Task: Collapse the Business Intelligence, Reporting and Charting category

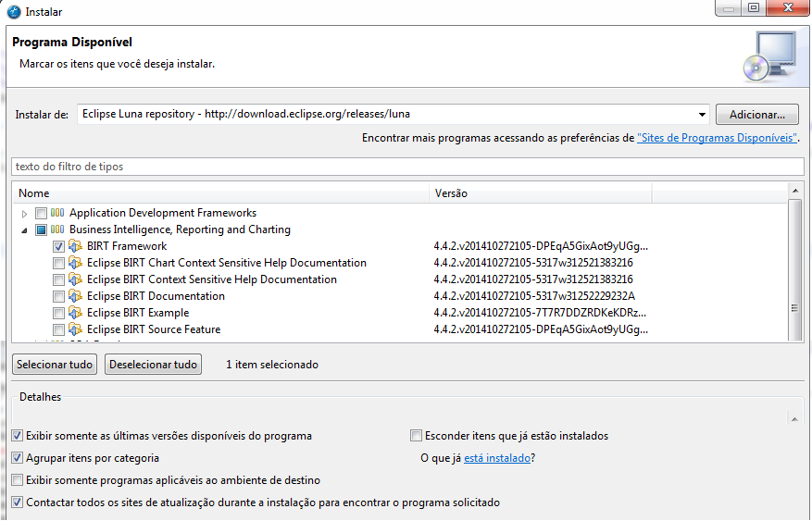Action: click(x=24, y=230)
